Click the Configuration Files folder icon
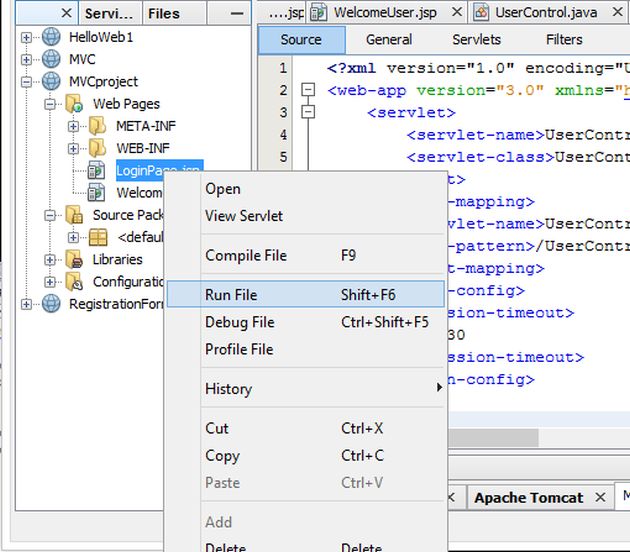The image size is (630, 552). [x=74, y=282]
